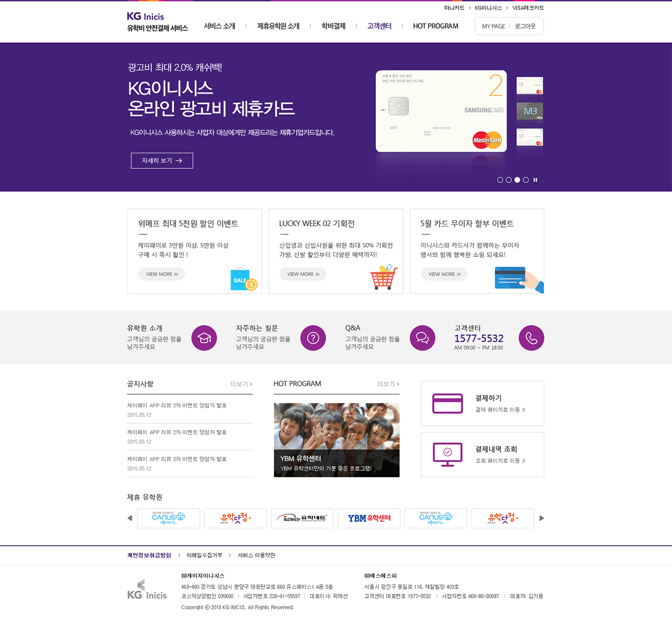Image resolution: width=672 pixels, height=623 pixels.
Task: Select the first banner slide dot
Action: [500, 180]
